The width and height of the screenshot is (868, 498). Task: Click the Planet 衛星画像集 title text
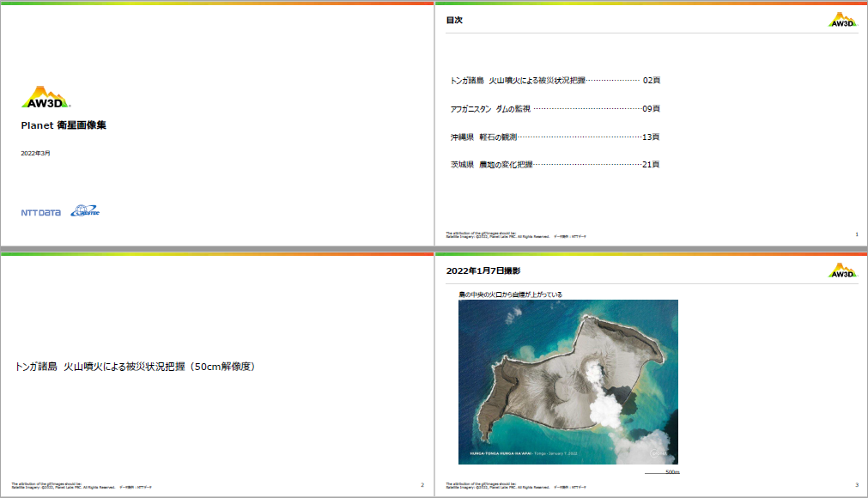pos(64,125)
